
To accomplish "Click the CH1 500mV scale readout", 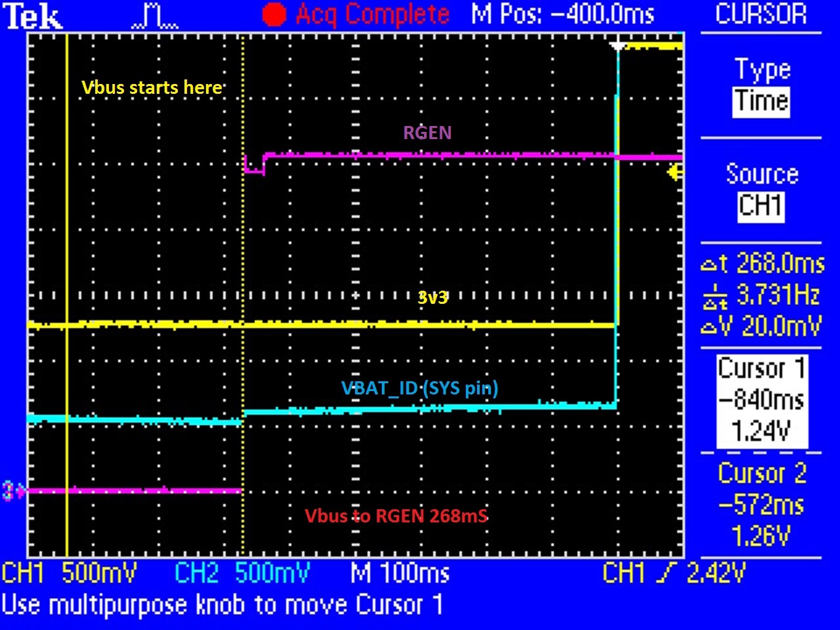I will (x=70, y=574).
